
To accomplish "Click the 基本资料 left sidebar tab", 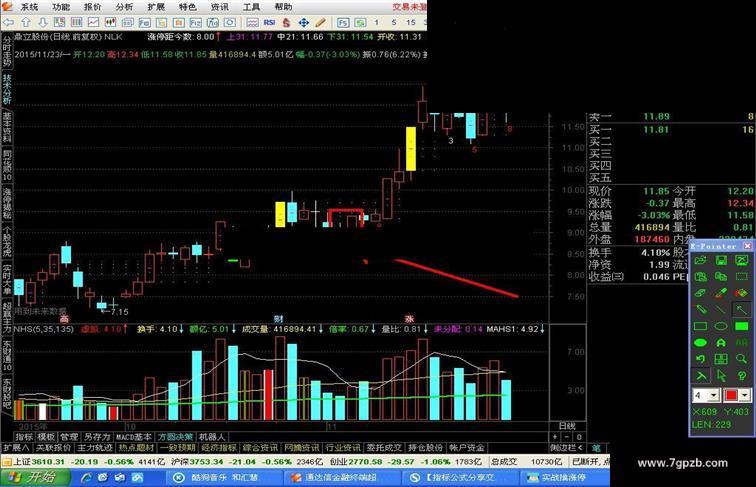I will click(7, 127).
